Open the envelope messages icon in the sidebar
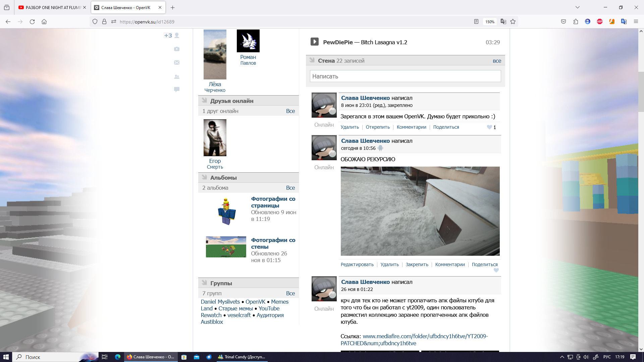 [177, 63]
